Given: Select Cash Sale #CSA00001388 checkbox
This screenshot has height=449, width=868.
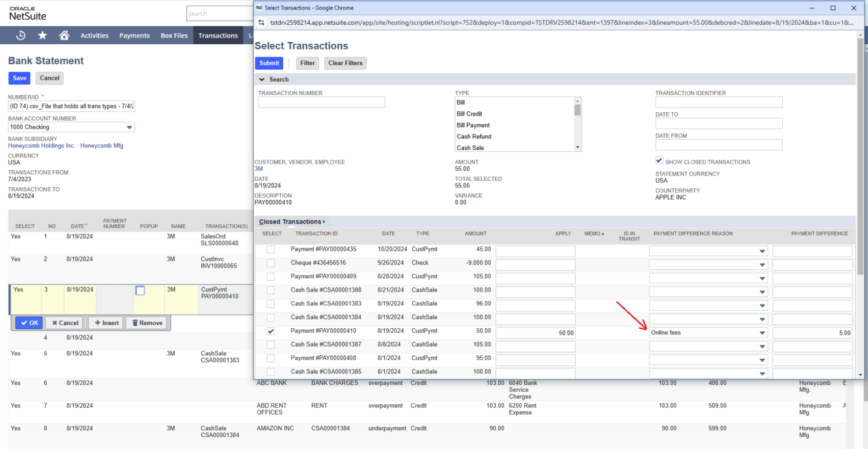Looking at the screenshot, I should (270, 290).
